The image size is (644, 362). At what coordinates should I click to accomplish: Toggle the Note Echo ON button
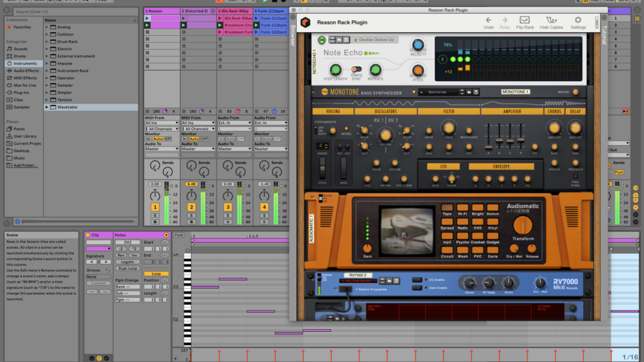[321, 40]
